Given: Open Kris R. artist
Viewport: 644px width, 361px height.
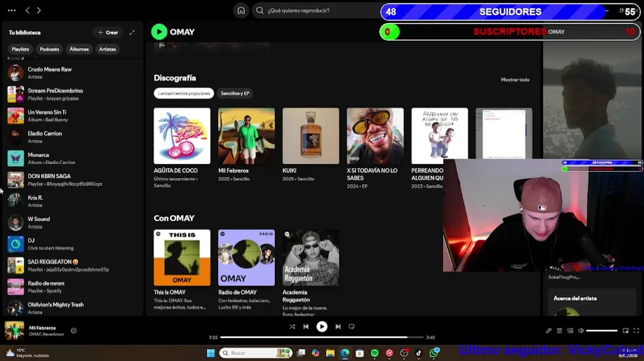Looking at the screenshot, I should [73, 201].
